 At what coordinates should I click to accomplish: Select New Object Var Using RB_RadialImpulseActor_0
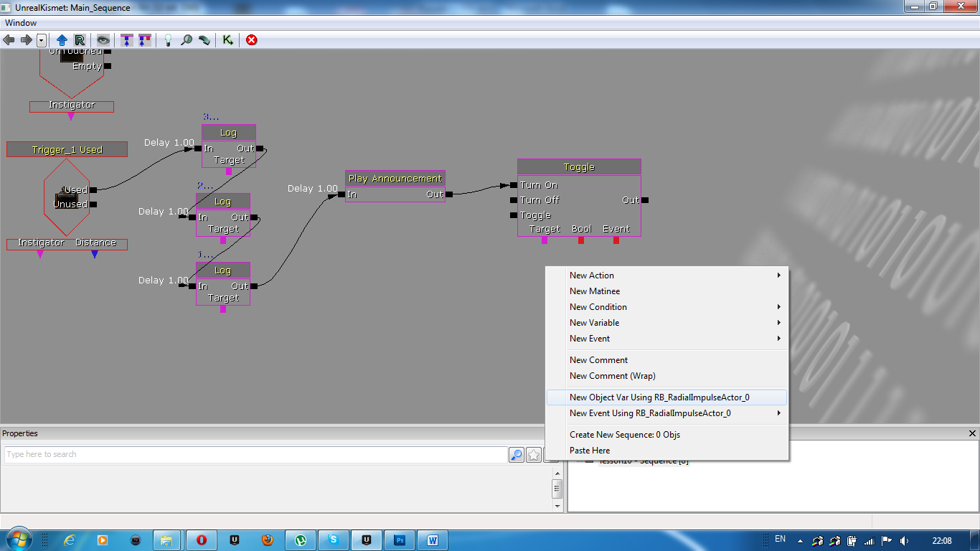click(x=666, y=397)
